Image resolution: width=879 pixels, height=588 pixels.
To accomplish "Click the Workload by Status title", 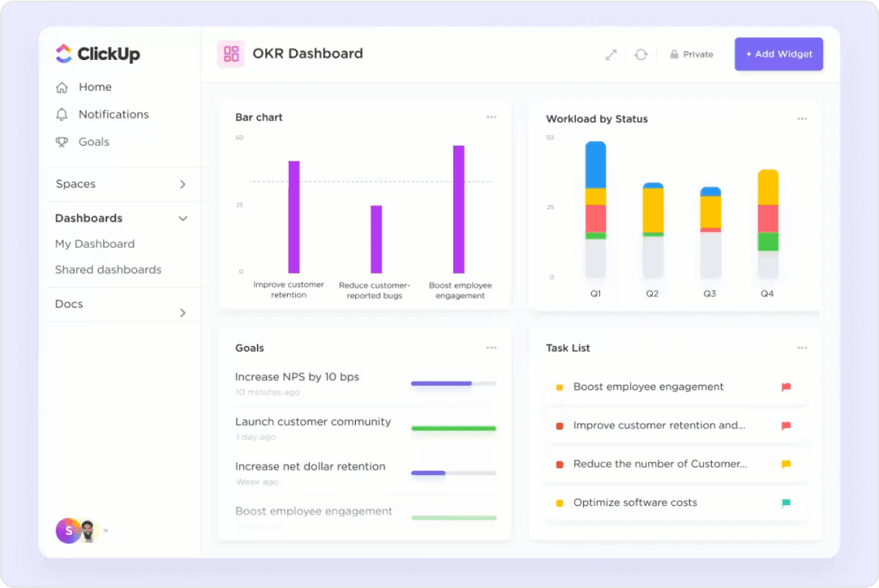I will pyautogui.click(x=596, y=118).
